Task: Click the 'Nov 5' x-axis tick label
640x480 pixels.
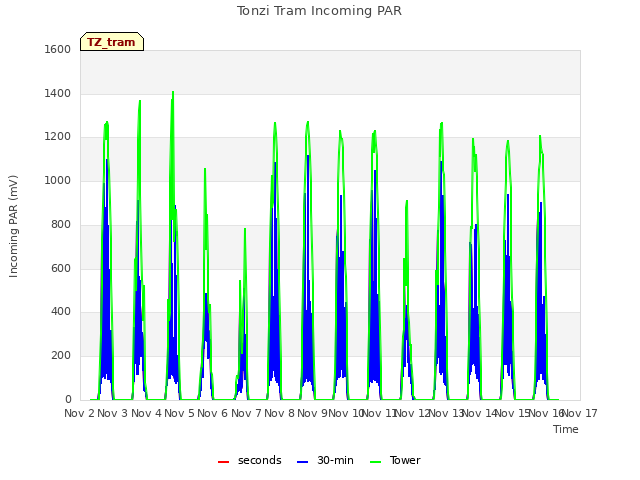Action: [179, 413]
